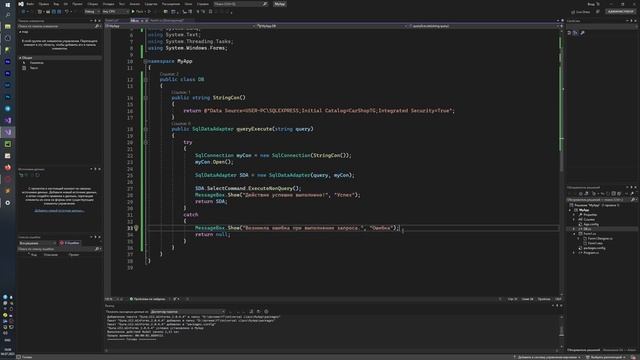Select Form1.Designer.cs in solution explorer

[600, 239]
